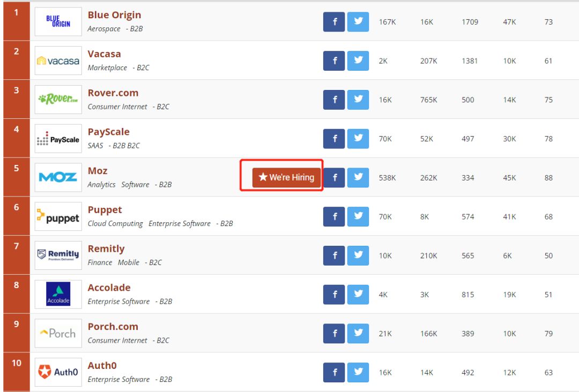
Task: Open the Auth0 company link
Action: [102, 365]
